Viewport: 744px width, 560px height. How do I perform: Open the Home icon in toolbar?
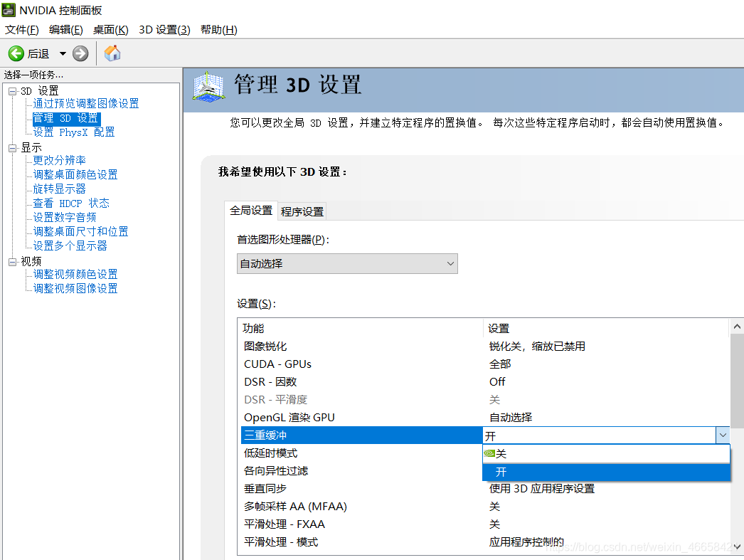(112, 53)
